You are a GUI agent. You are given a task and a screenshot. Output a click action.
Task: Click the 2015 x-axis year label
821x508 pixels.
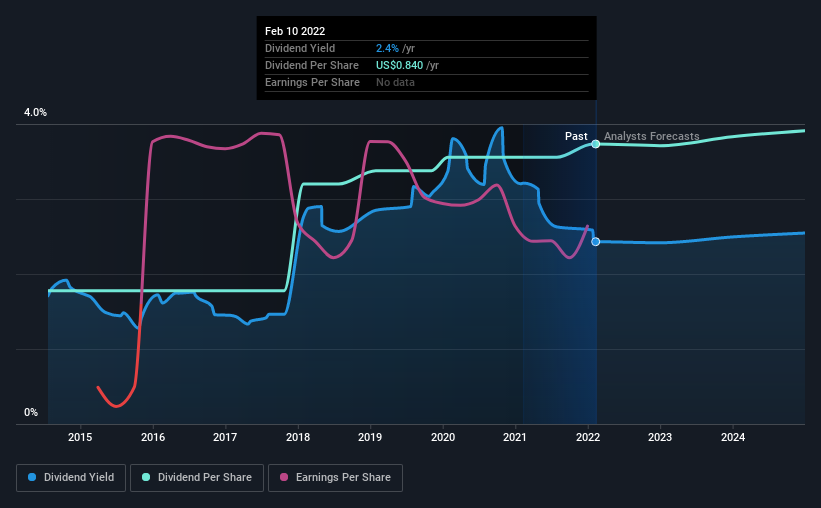(80, 437)
